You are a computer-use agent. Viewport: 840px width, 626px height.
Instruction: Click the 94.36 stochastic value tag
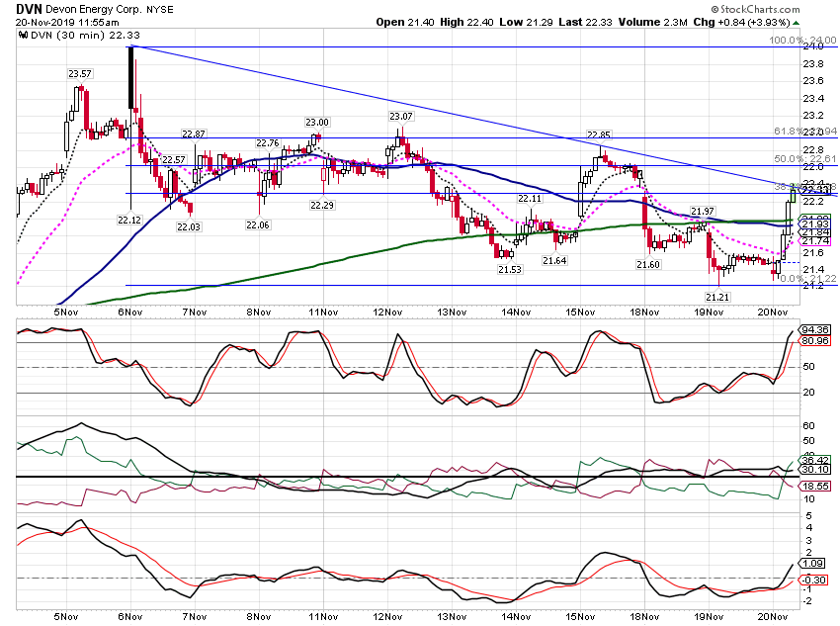(x=815, y=329)
